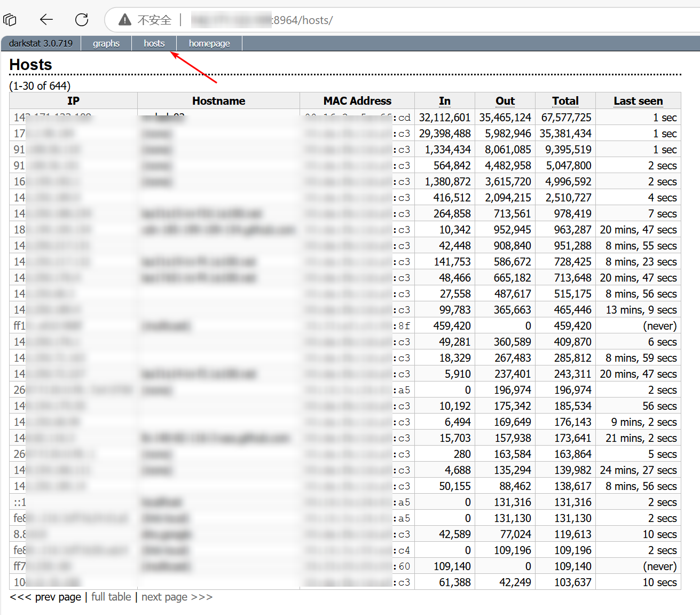Click the prev page text
Screen dimensions: 700x615
coord(46,597)
